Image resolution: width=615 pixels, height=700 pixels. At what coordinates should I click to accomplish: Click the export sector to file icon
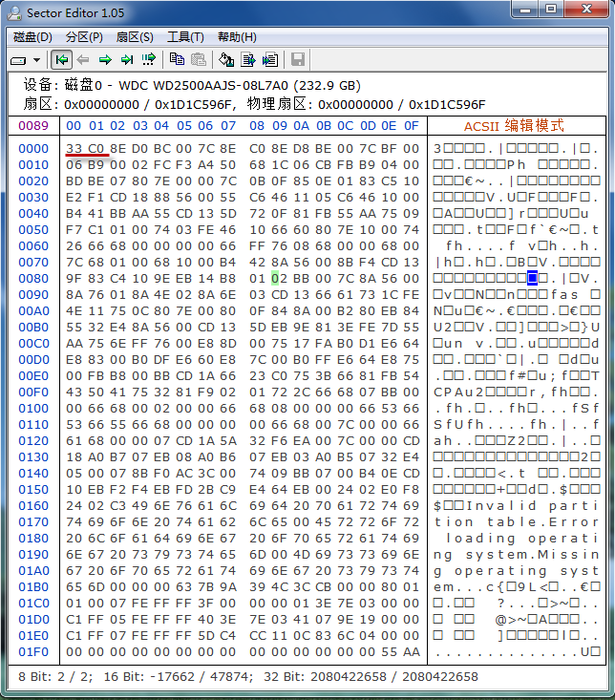click(248, 59)
